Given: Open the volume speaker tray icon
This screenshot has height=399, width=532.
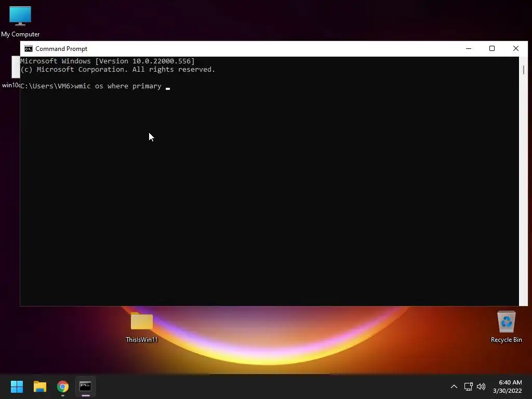Looking at the screenshot, I should pos(481,387).
